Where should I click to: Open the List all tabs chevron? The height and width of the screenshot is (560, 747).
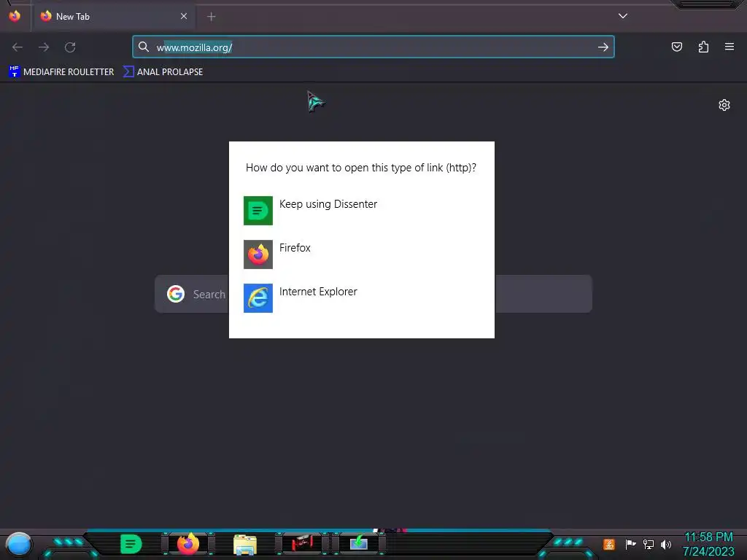pyautogui.click(x=623, y=16)
